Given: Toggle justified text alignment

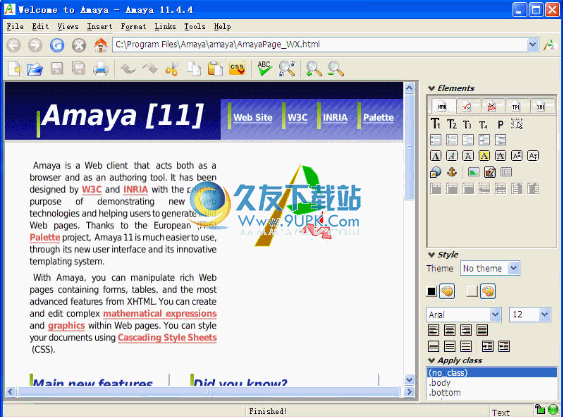Looking at the screenshot, I should tap(482, 330).
